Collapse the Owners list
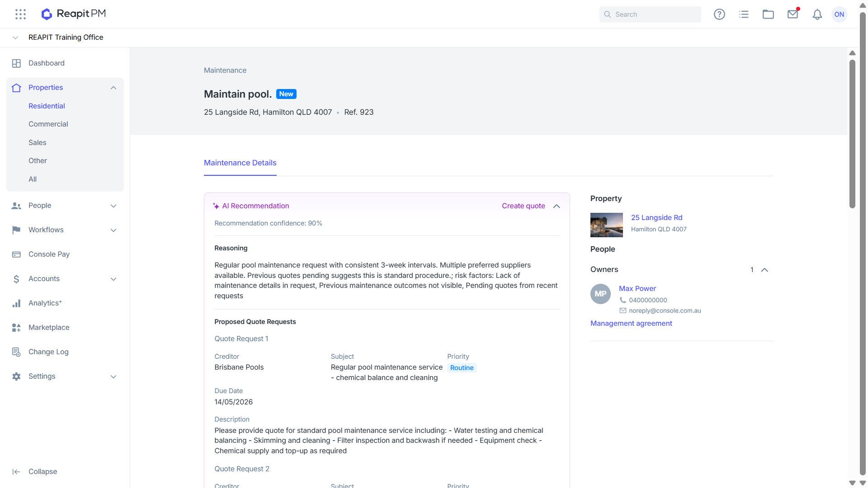Viewport: 868px width, 488px height. [x=764, y=270]
